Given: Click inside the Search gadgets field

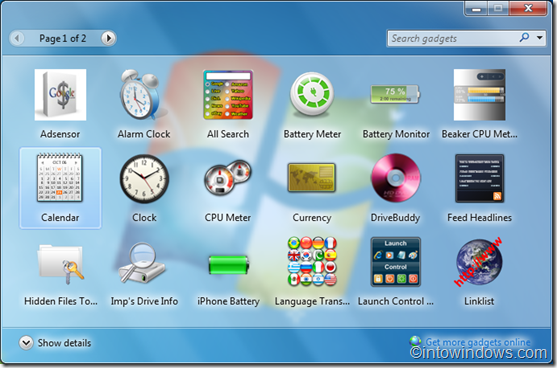Looking at the screenshot, I should coord(453,38).
